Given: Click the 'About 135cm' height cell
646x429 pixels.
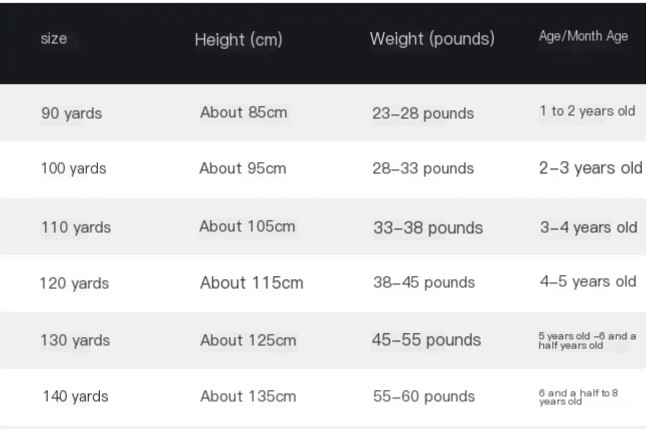Looking at the screenshot, I should (x=248, y=396).
